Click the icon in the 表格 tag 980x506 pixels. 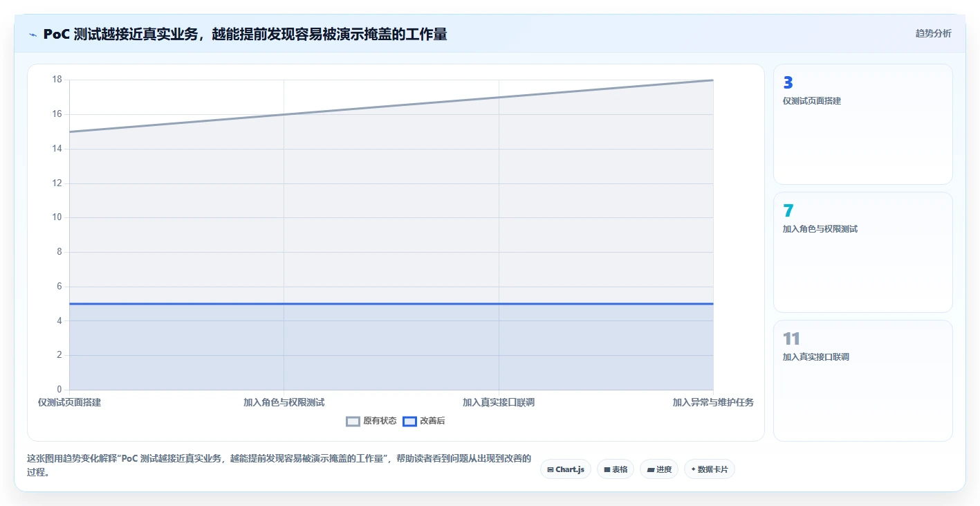[607, 469]
